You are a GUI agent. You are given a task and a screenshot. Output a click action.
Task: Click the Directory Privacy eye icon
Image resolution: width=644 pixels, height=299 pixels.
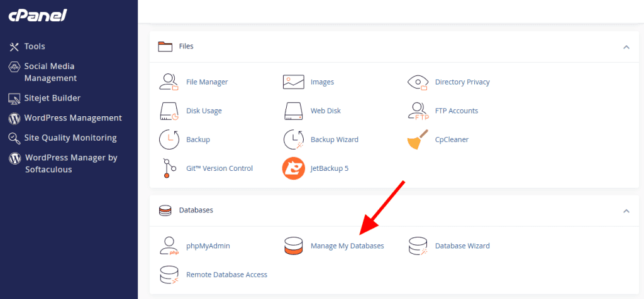pos(418,82)
